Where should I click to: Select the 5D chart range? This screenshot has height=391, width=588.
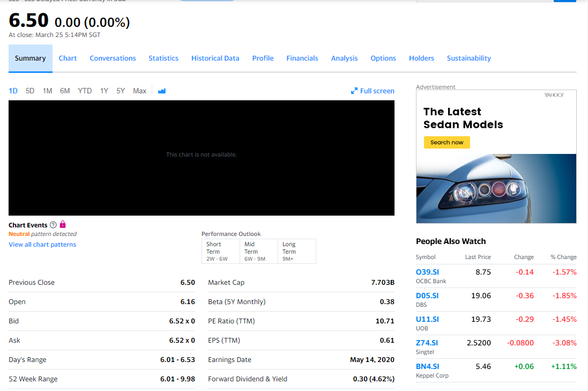[x=30, y=91]
